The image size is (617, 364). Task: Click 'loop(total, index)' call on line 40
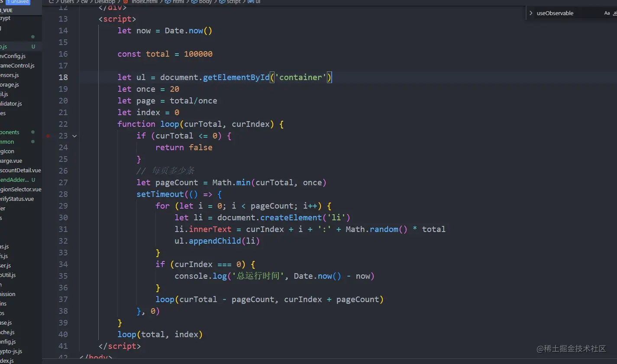point(160,335)
